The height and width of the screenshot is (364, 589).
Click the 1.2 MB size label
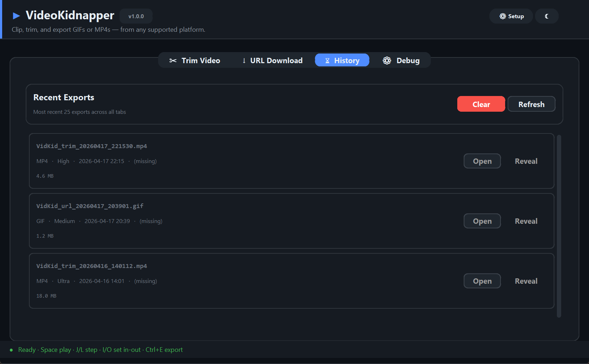click(x=45, y=236)
